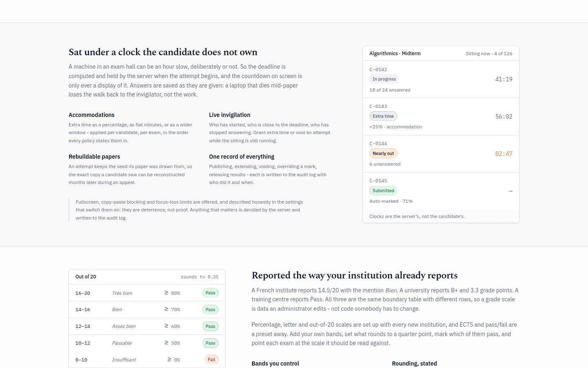Click candidate ID C-0144
This screenshot has width=588, height=368.
point(378,144)
